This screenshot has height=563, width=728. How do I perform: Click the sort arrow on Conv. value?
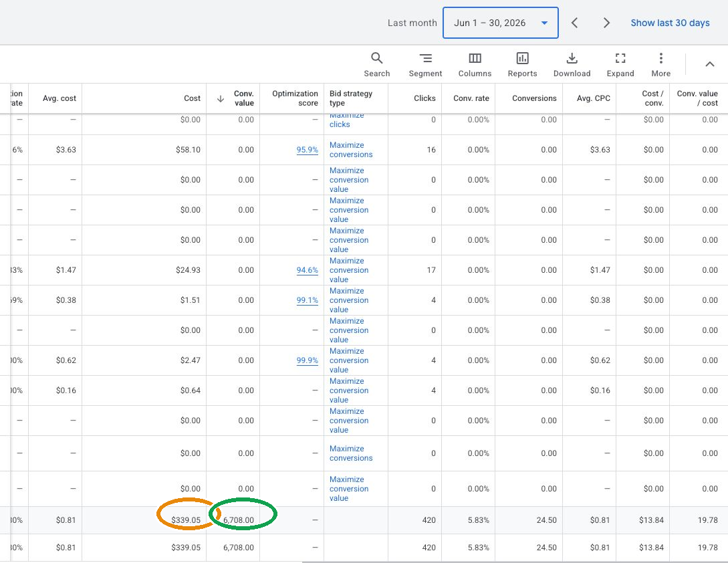pyautogui.click(x=221, y=98)
